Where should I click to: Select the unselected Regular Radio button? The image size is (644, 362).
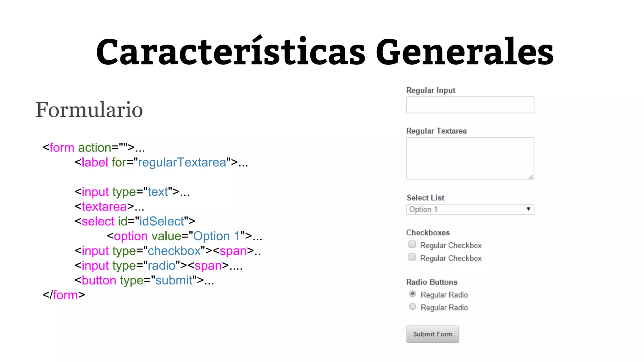coord(413,307)
